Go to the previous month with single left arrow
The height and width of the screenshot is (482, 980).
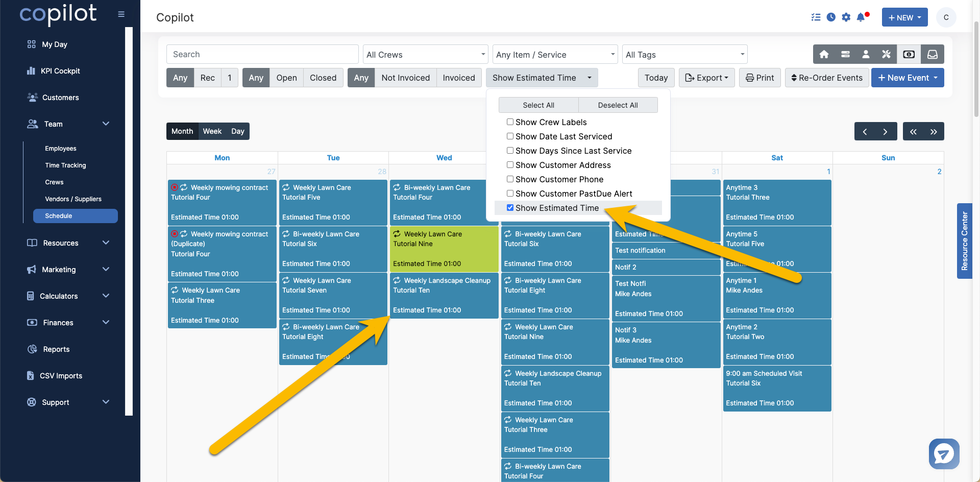[865, 131]
